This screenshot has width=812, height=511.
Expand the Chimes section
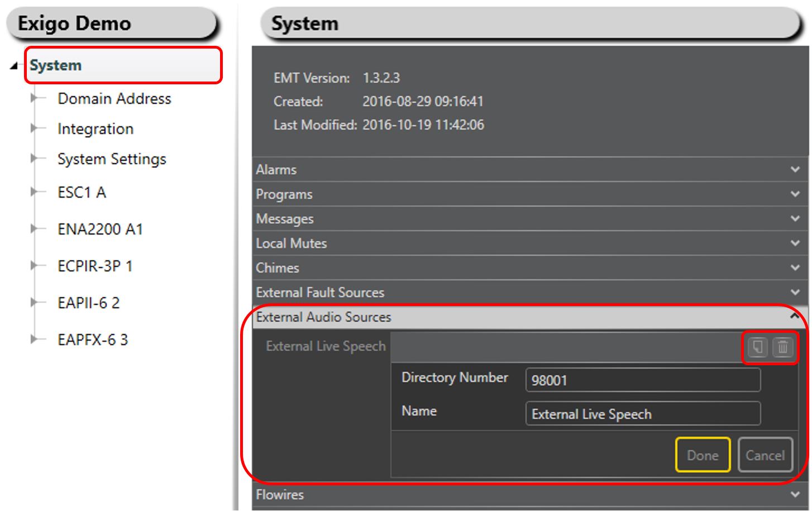(795, 268)
